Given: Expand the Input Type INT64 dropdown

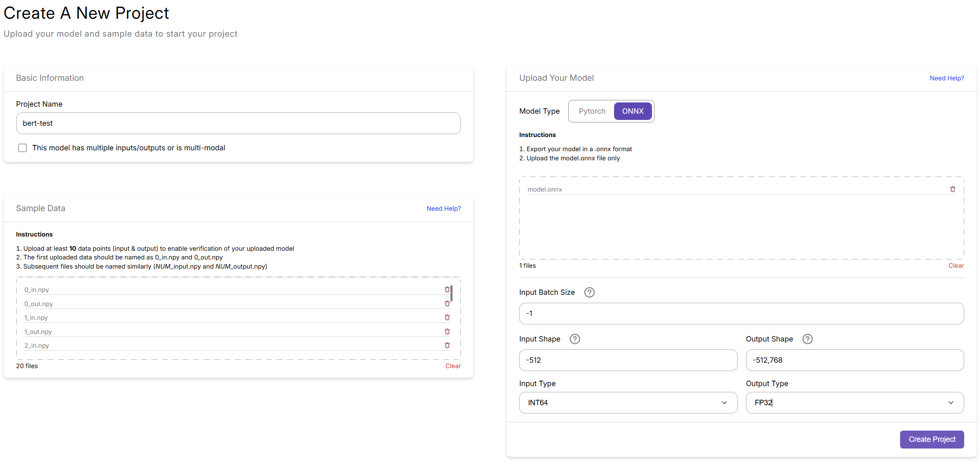Looking at the screenshot, I should click(628, 403).
